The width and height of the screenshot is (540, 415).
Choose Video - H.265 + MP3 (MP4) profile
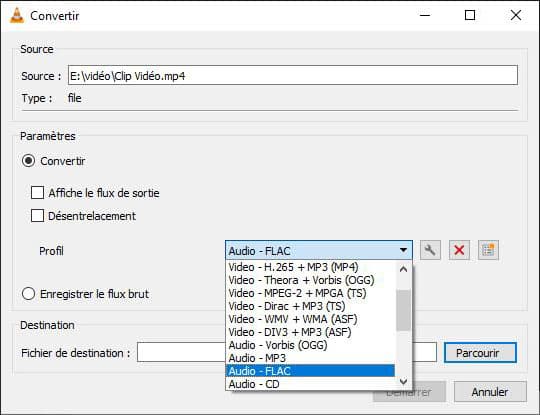(x=310, y=267)
